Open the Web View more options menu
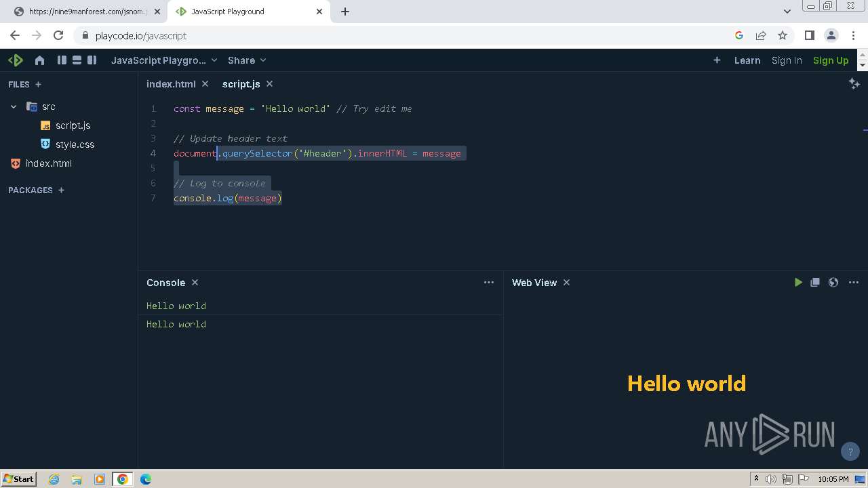868x488 pixels. coord(854,283)
